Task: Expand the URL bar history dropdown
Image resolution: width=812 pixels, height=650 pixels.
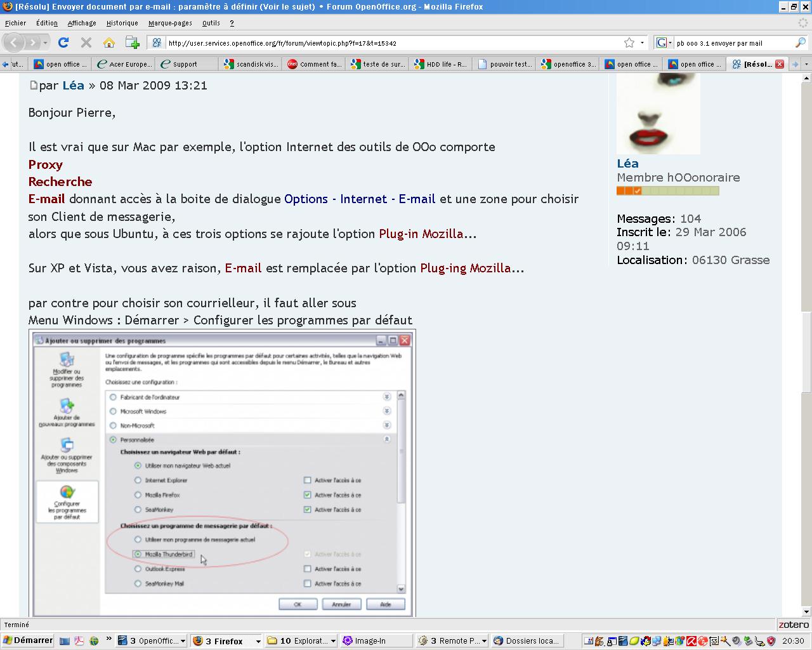Action: 642,43
